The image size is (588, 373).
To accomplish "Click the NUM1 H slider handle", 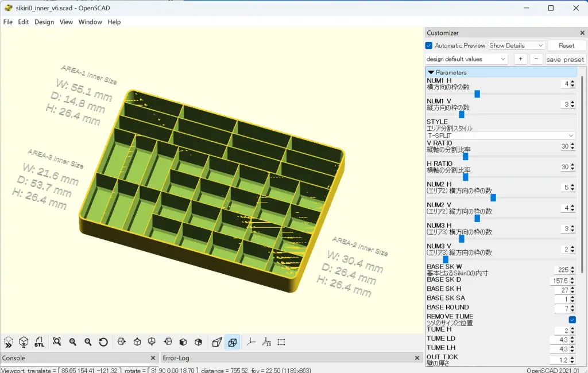I will pyautogui.click(x=477, y=94).
